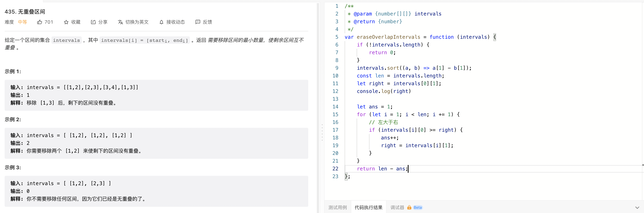This screenshot has width=644, height=213.
Task: Click the like count 701
Action: (49, 22)
